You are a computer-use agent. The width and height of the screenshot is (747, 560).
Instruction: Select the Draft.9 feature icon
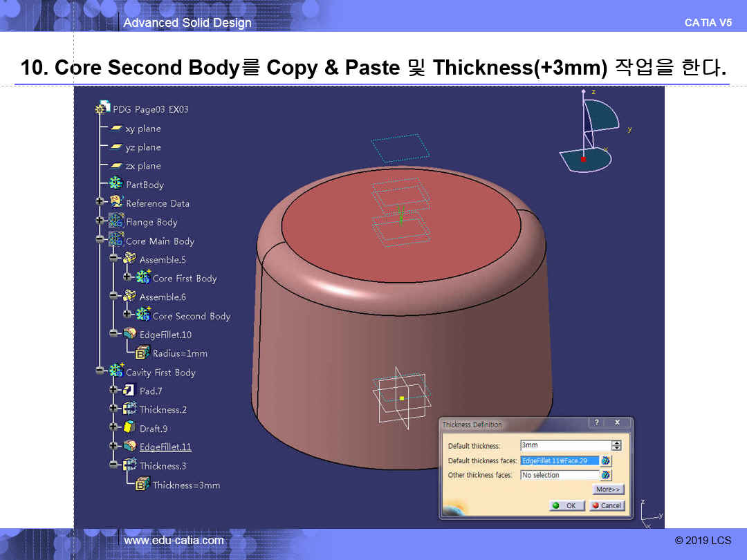click(129, 428)
